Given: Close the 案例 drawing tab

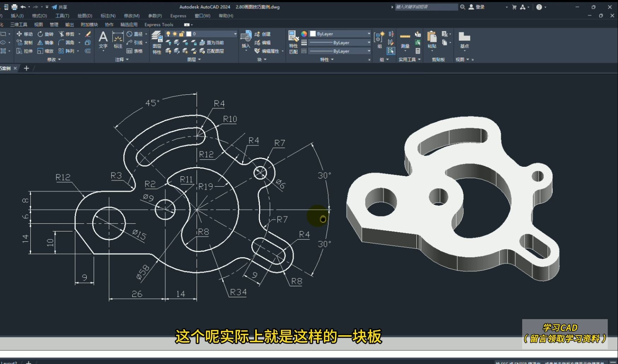Looking at the screenshot, I should pos(15,68).
